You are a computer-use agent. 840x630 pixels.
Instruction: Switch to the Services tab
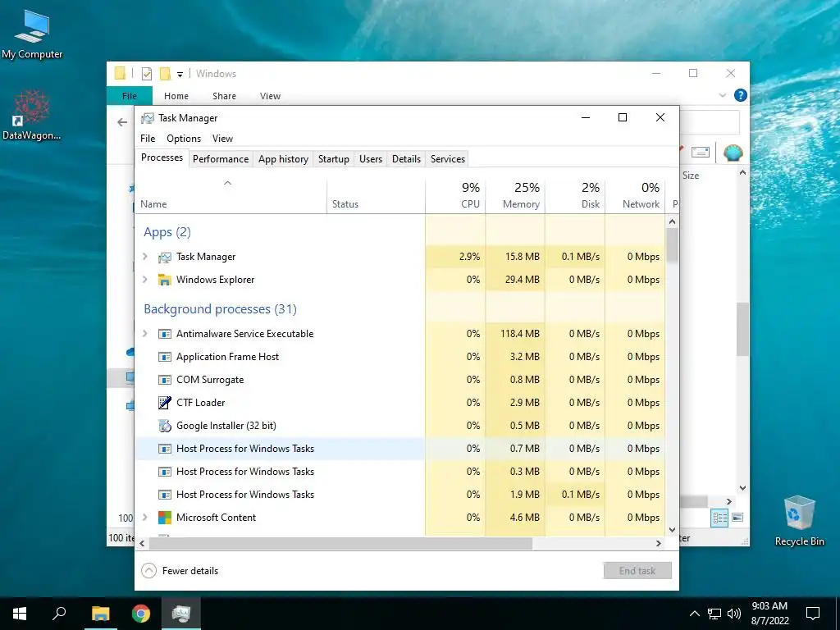(448, 158)
